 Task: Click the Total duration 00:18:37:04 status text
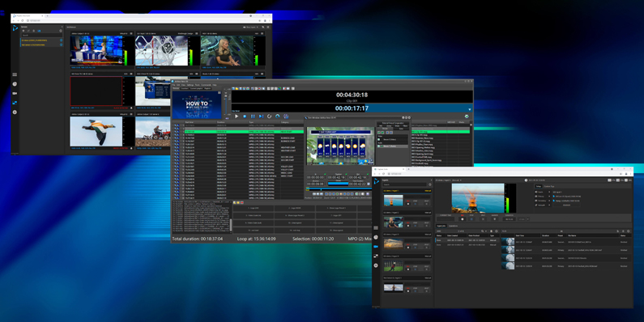(x=198, y=239)
